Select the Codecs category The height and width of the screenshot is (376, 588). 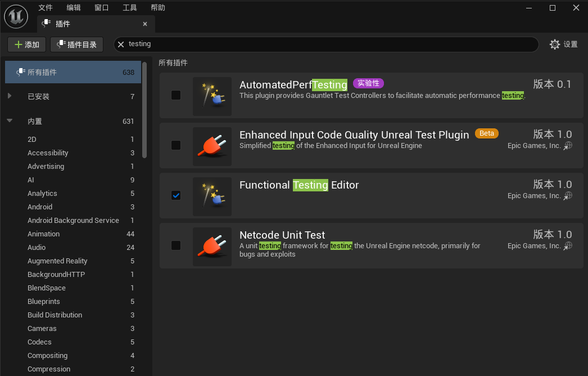73,342
